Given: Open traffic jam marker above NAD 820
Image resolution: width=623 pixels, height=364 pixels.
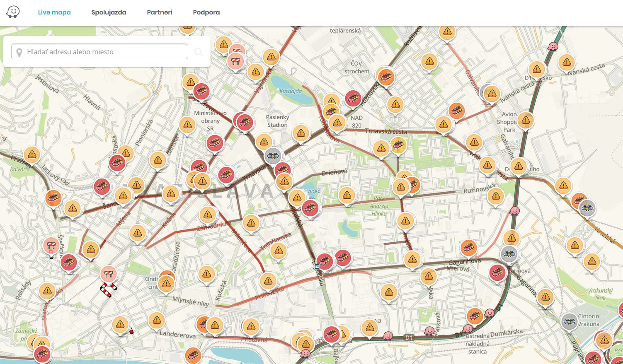Looking at the screenshot, I should click(x=353, y=99).
